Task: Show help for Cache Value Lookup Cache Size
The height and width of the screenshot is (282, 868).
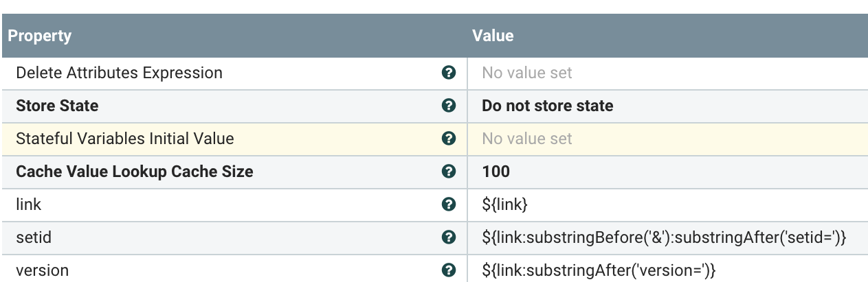Action: [449, 172]
